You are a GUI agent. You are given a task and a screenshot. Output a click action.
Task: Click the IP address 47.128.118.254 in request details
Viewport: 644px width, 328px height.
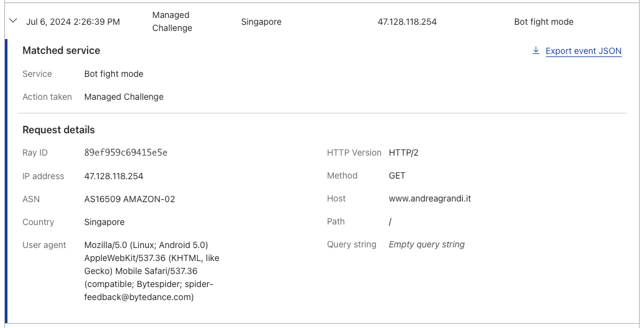click(114, 176)
